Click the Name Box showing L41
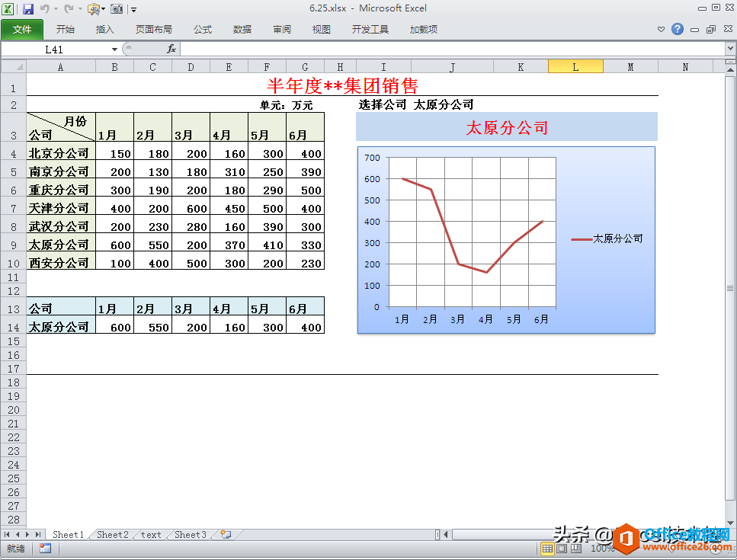The image size is (737, 560). (55, 50)
